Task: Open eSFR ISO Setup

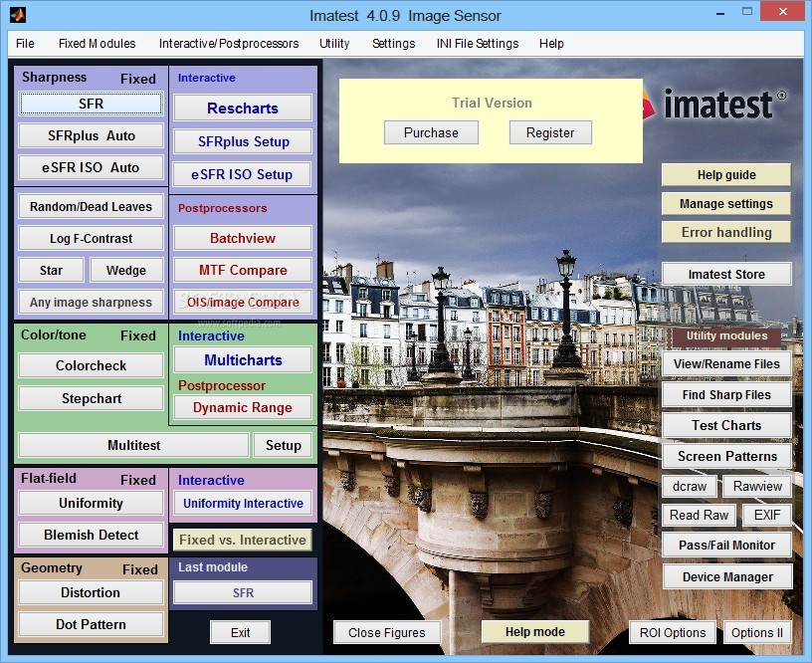Action: (x=243, y=174)
